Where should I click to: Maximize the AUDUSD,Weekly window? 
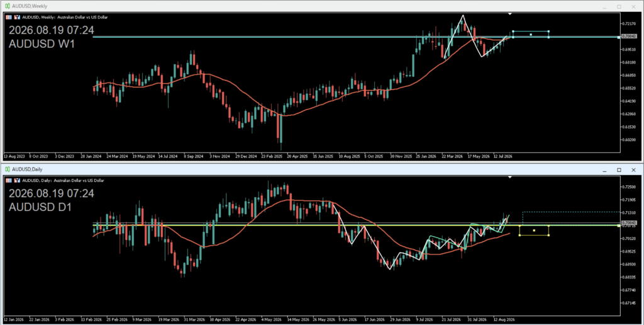pos(619,7)
